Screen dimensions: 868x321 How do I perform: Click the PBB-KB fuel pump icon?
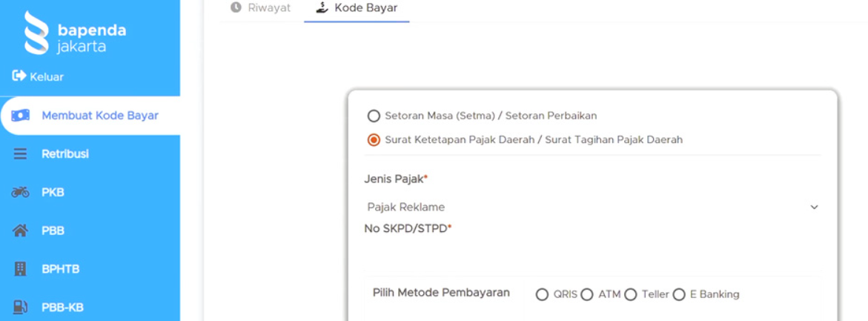(x=21, y=307)
